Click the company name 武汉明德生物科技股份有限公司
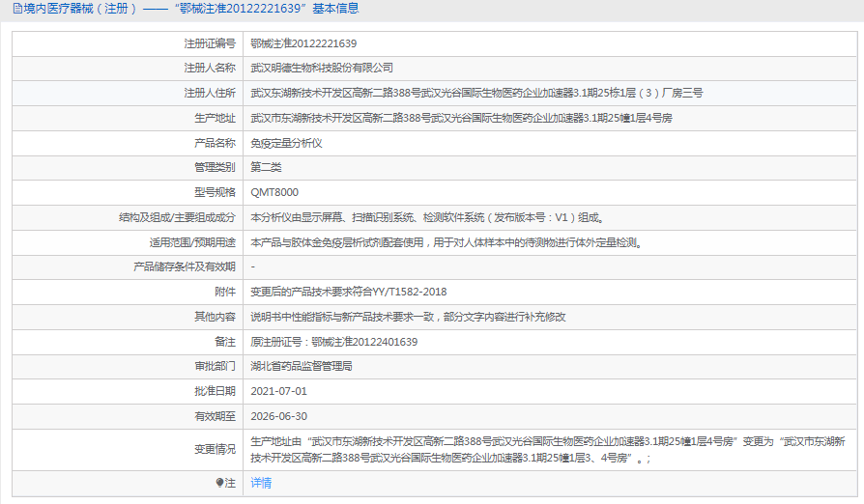 coord(322,69)
